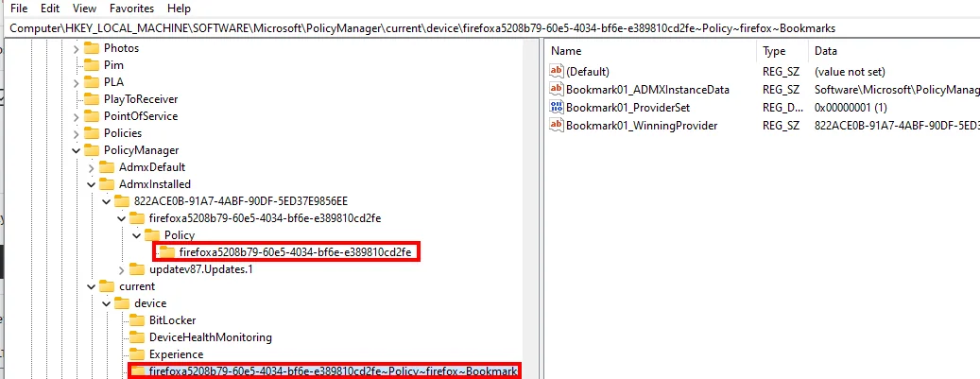Image resolution: width=980 pixels, height=379 pixels.
Task: Open the File menu
Action: (19, 9)
